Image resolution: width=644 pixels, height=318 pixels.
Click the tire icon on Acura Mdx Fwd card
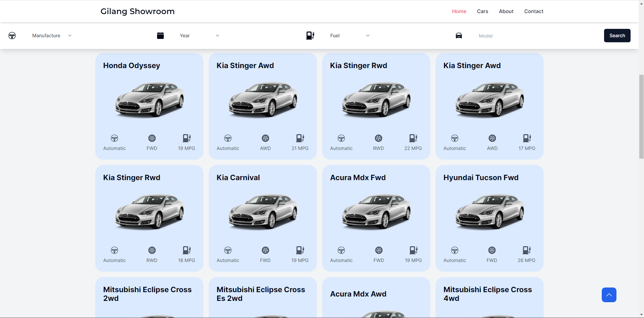379,250
